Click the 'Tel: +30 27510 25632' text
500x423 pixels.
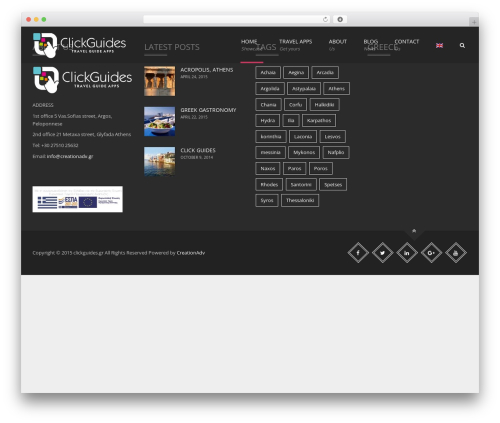click(x=55, y=145)
